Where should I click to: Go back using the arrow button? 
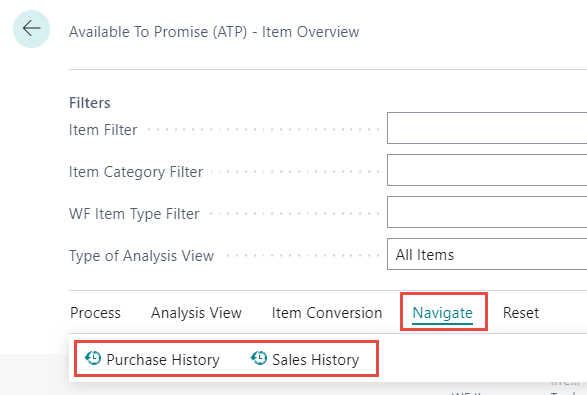(x=31, y=29)
